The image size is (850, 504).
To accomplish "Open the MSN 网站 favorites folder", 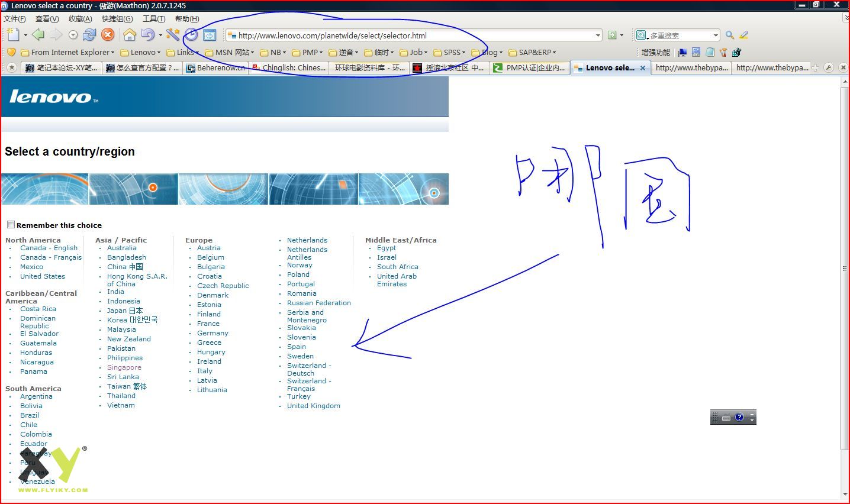I will click(x=229, y=52).
